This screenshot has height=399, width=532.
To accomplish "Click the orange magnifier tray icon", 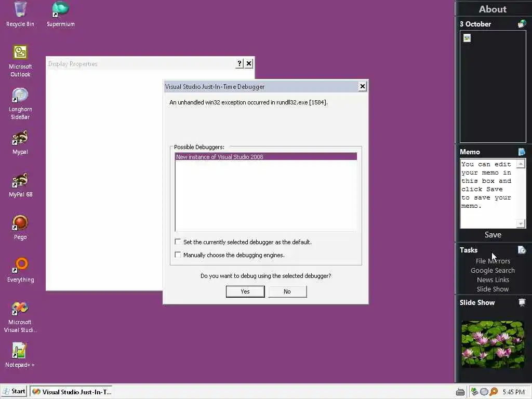I will [x=494, y=392].
